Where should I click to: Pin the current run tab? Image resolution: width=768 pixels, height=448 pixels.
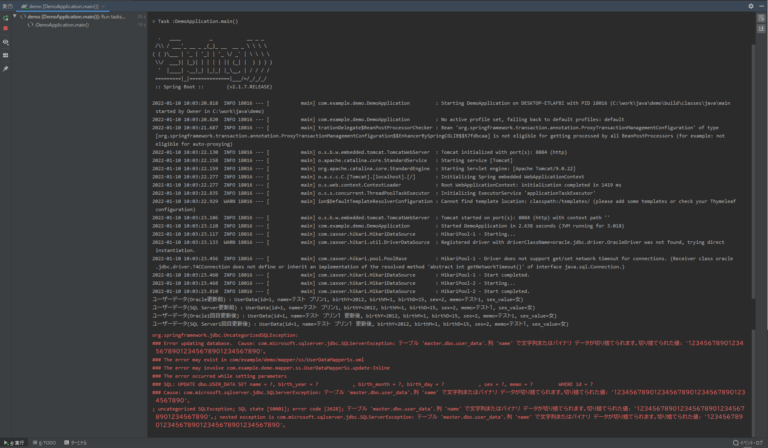(6, 69)
